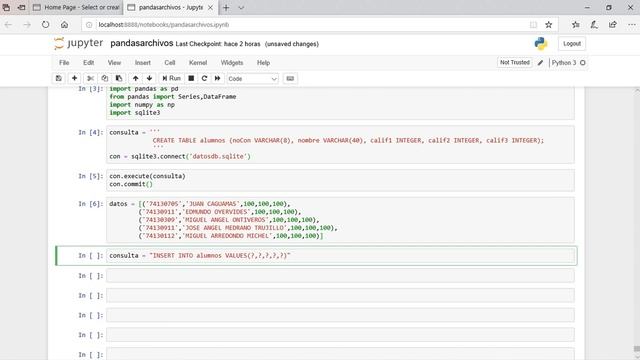
Task: Go forward in browser
Action: pos(27,25)
